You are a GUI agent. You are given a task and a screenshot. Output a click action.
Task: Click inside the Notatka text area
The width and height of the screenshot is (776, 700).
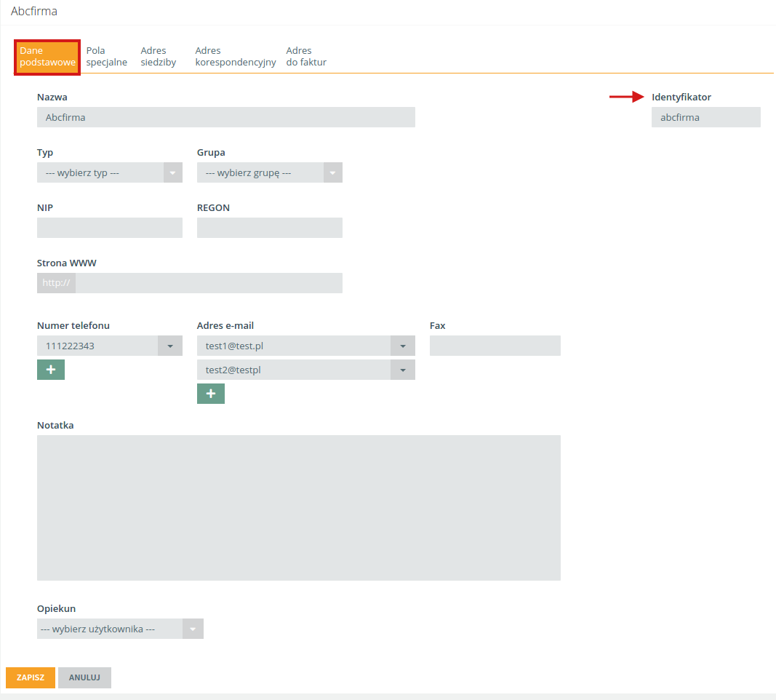click(299, 508)
